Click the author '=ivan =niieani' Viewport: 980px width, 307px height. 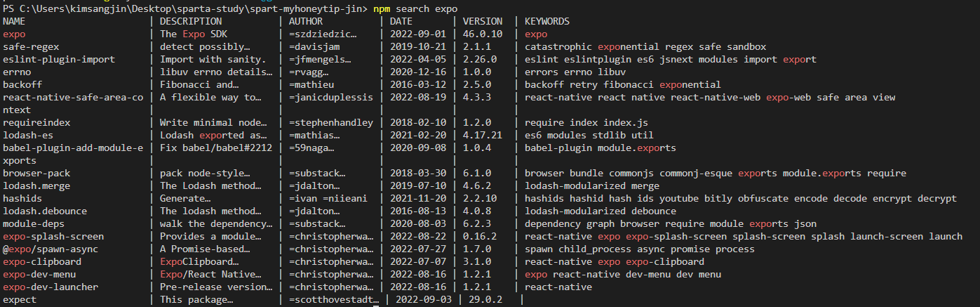(328, 198)
